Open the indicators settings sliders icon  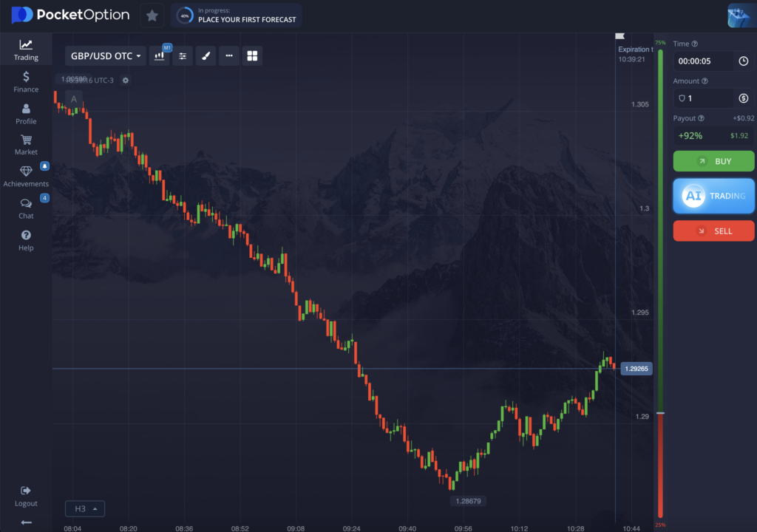pyautogui.click(x=183, y=56)
